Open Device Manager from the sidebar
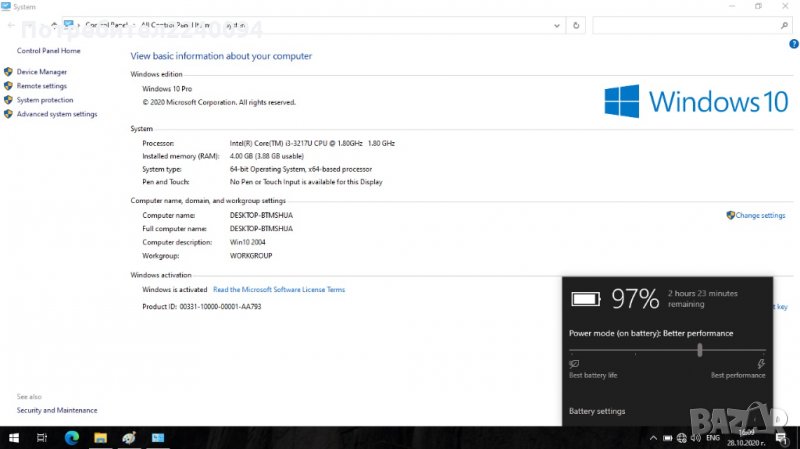800x449 pixels. tap(41, 72)
